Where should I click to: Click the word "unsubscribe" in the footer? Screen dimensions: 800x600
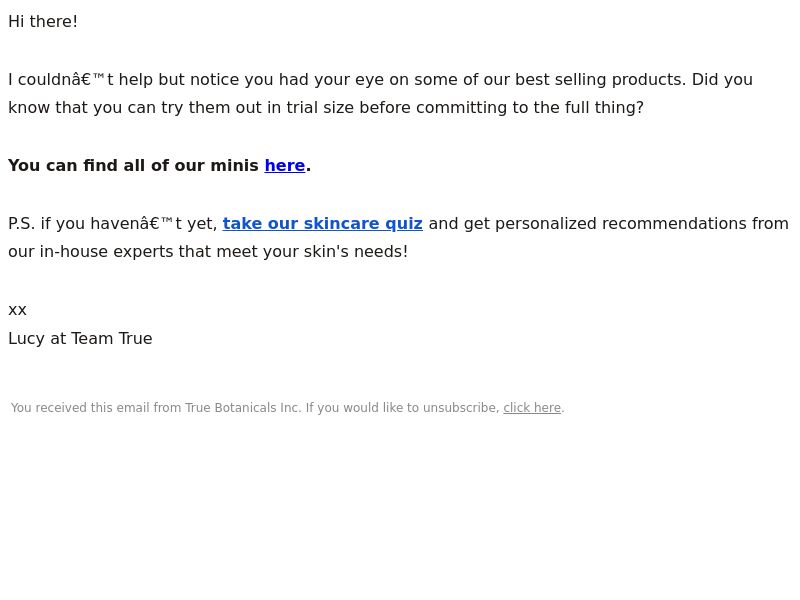pyautogui.click(x=461, y=408)
